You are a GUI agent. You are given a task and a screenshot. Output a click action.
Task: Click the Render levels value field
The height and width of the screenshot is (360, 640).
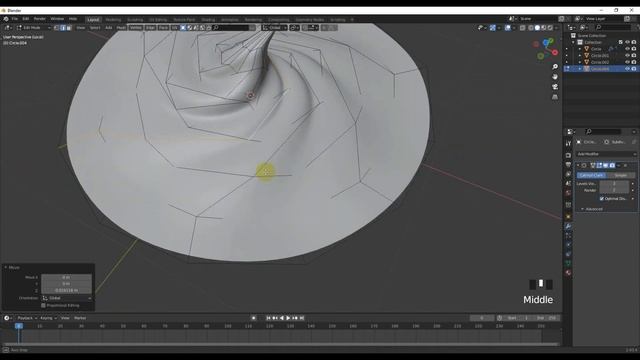click(x=614, y=190)
